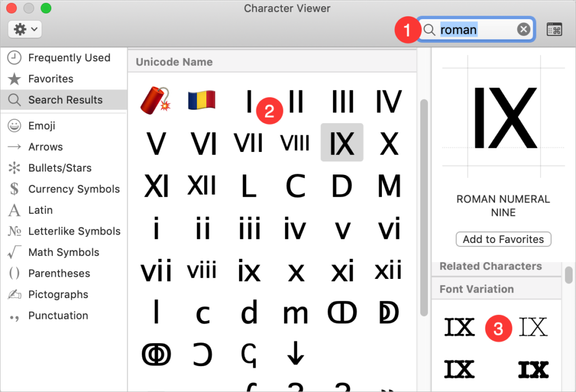
Task: Select small Roman numeral vi
Action: [x=389, y=228]
